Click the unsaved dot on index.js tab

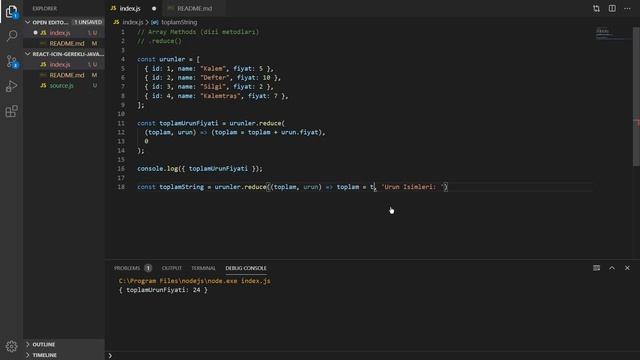pos(154,9)
